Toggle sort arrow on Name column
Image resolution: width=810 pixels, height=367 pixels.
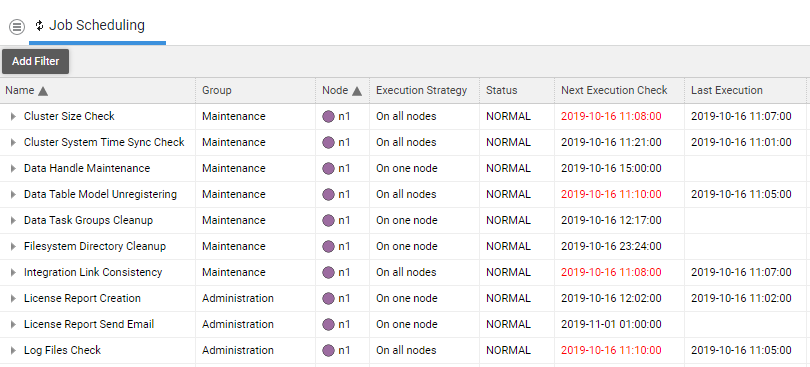(x=43, y=91)
